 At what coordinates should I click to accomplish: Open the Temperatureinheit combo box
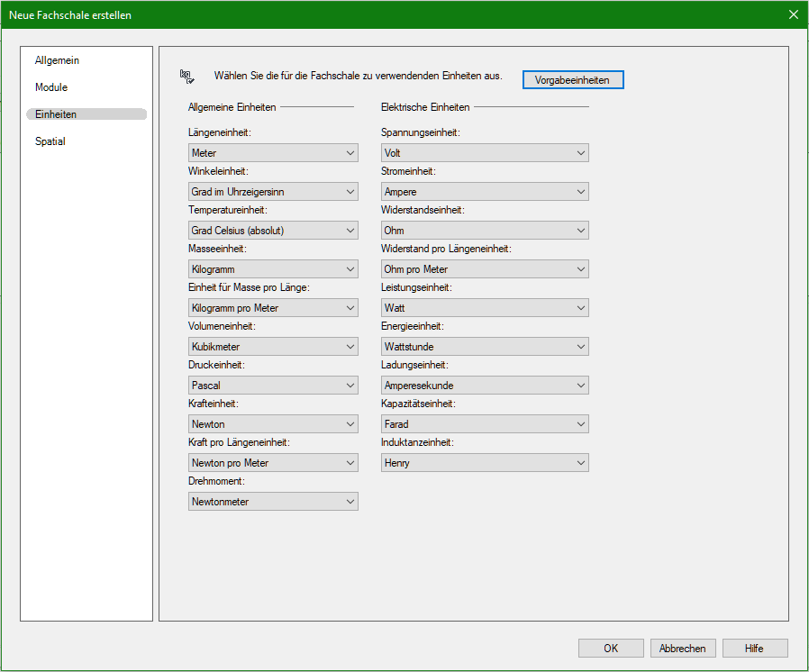pos(273,230)
